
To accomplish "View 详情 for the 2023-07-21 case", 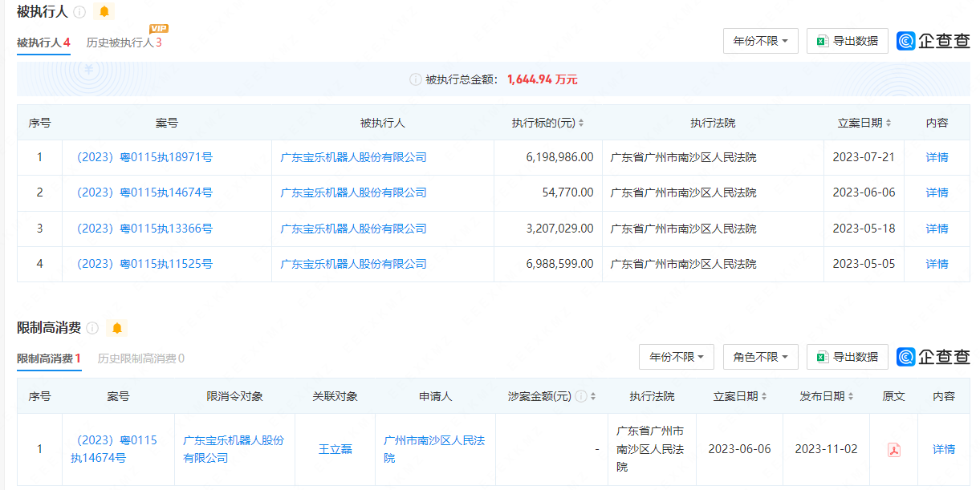I will [937, 157].
